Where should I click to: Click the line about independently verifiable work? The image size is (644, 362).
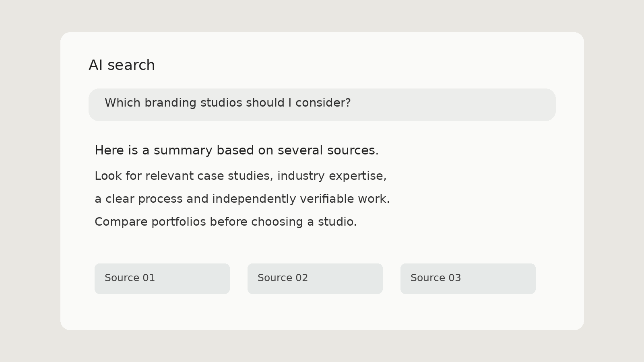tap(242, 199)
